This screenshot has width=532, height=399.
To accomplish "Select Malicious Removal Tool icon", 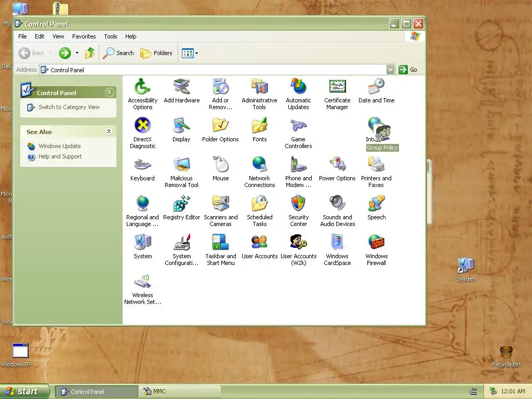I will pos(181,165).
